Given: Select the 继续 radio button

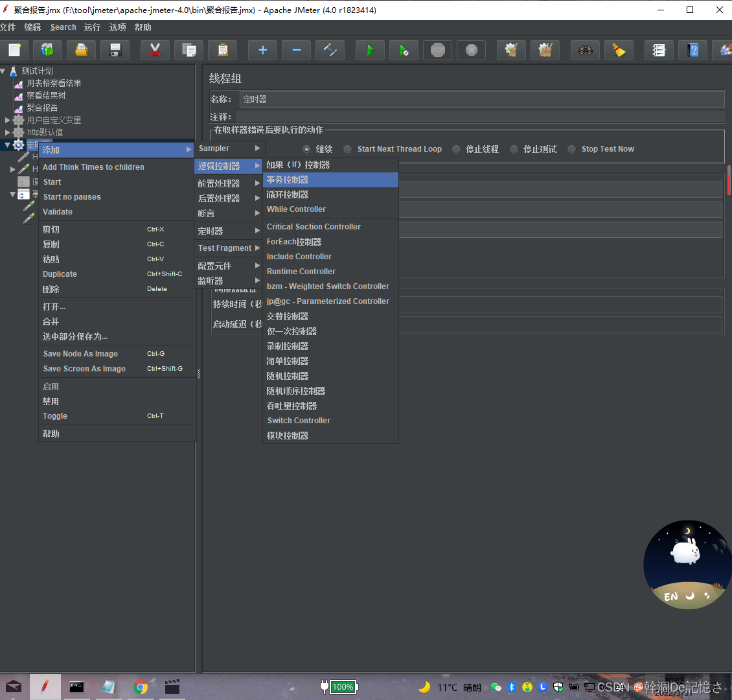Looking at the screenshot, I should [x=306, y=150].
